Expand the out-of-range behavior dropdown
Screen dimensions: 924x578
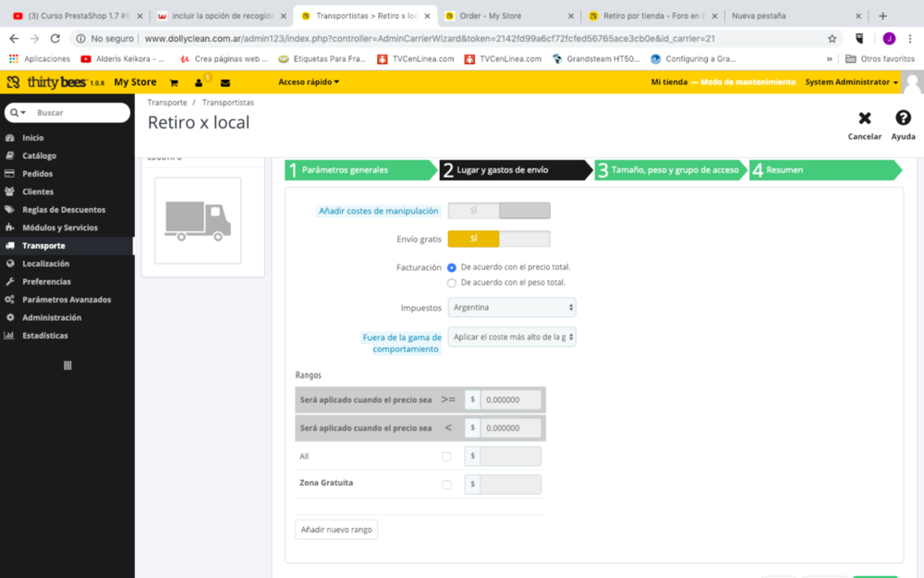click(x=511, y=338)
